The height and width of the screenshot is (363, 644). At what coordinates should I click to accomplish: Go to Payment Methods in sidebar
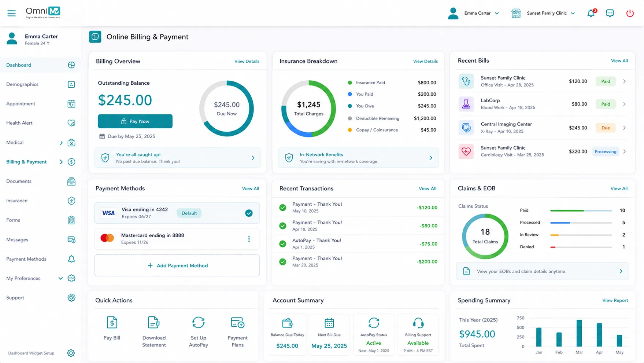pos(40,259)
